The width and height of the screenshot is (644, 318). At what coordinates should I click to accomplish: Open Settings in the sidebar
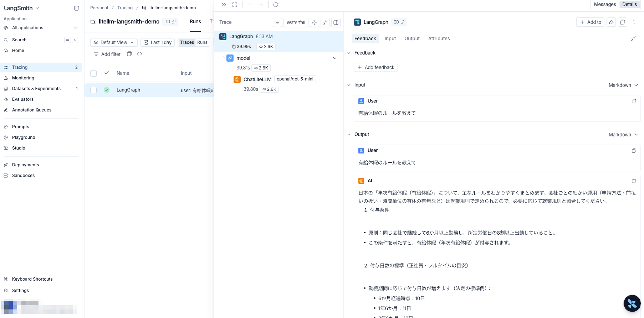(41, 291)
